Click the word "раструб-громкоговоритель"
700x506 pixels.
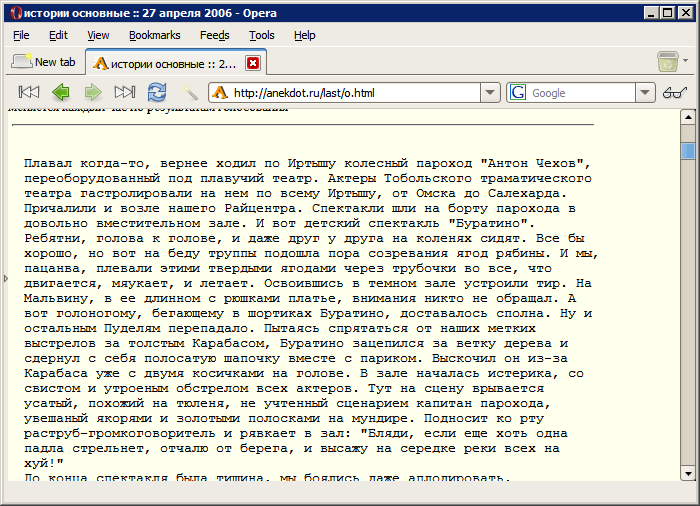[x=120, y=433]
